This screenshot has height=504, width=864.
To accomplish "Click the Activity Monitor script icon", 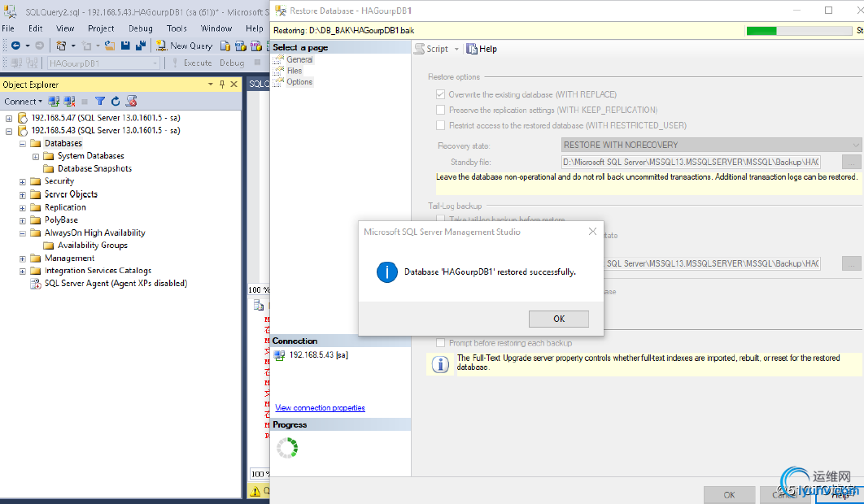I will coord(131,102).
